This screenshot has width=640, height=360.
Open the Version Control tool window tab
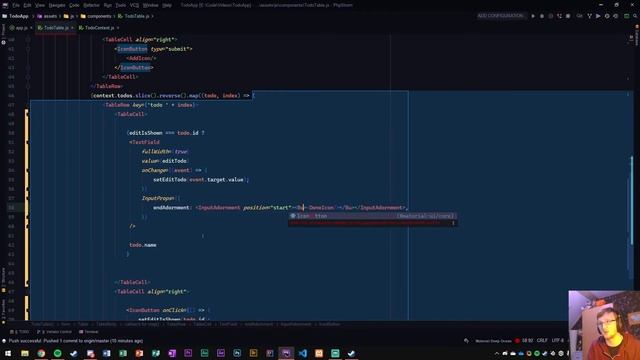(x=54, y=332)
